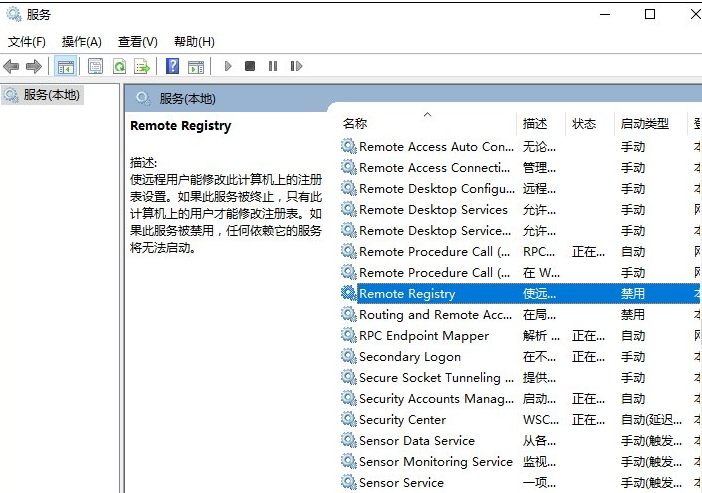This screenshot has height=493, width=702.
Task: Toggle the show/hide console tree icon
Action: 65,67
